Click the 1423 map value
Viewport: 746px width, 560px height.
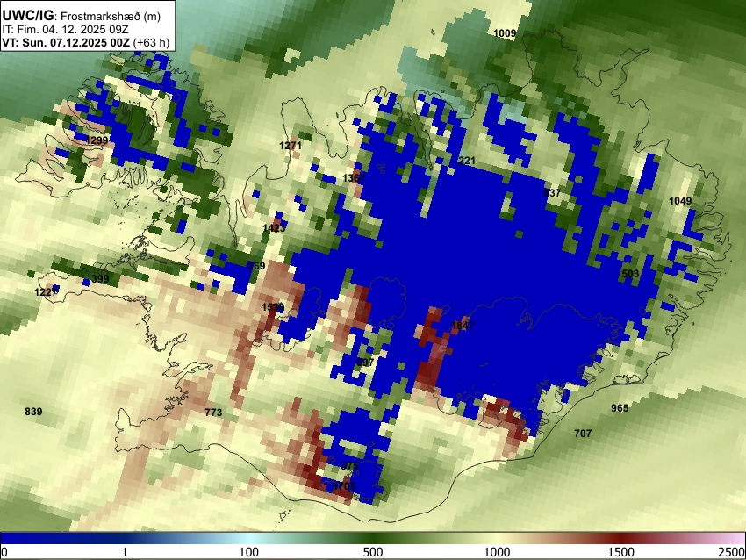[x=274, y=228]
